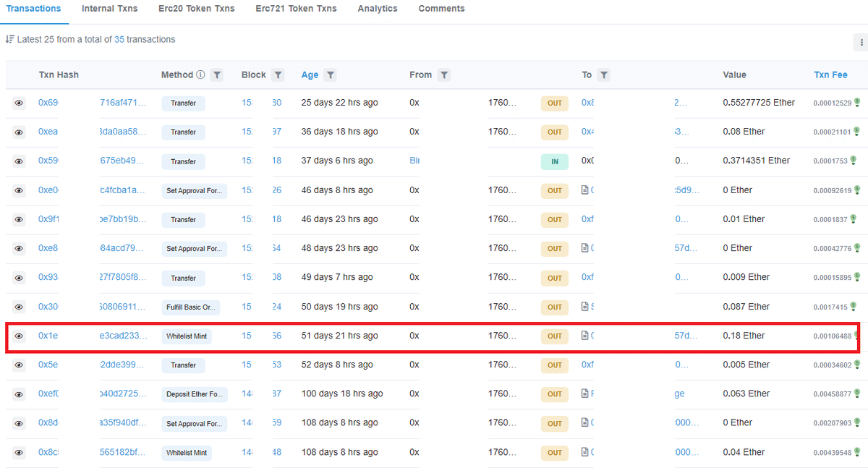868x468 pixels.
Task: Toggle the eye preview on the first transaction row
Action: (x=18, y=103)
